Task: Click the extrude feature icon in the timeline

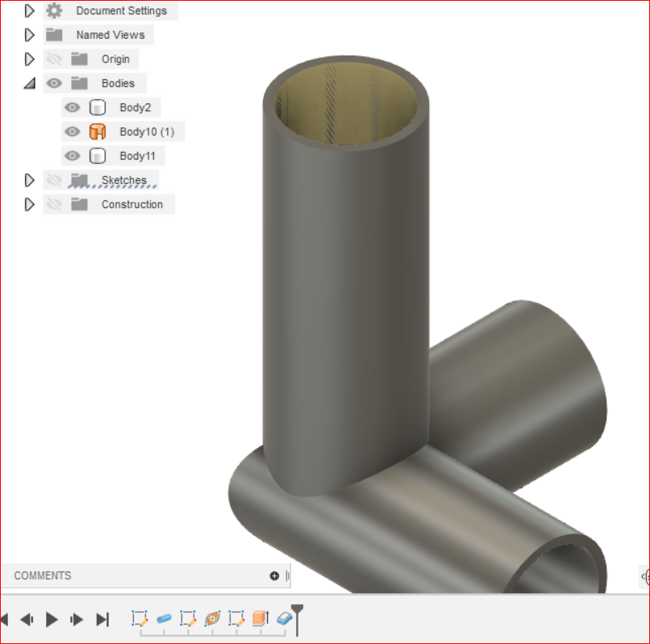Action: coord(260,619)
